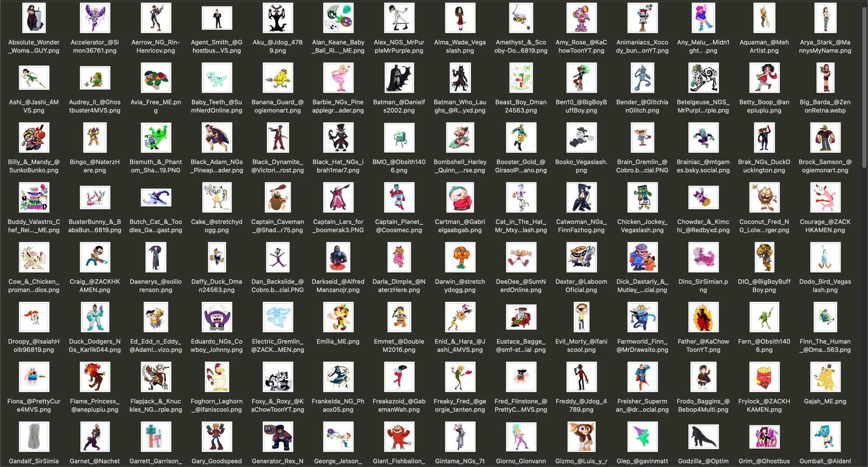The image size is (868, 467).
Task: Click the Emília_ME.png file name label
Action: [x=338, y=342]
